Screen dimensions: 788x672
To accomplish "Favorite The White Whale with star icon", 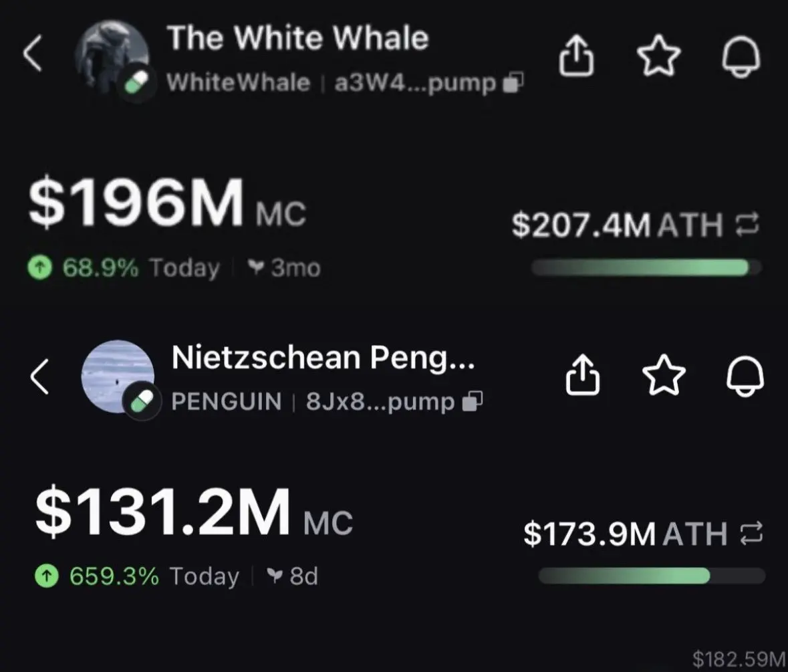I will coord(658,55).
